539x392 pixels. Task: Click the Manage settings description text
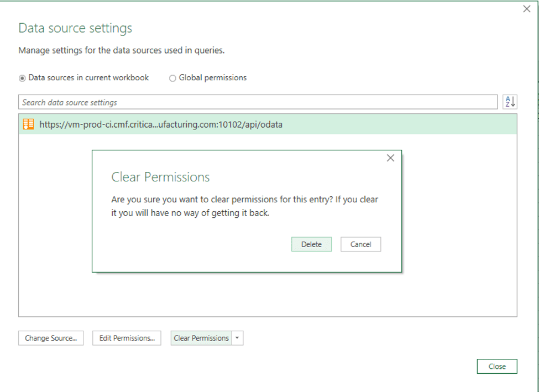(122, 50)
